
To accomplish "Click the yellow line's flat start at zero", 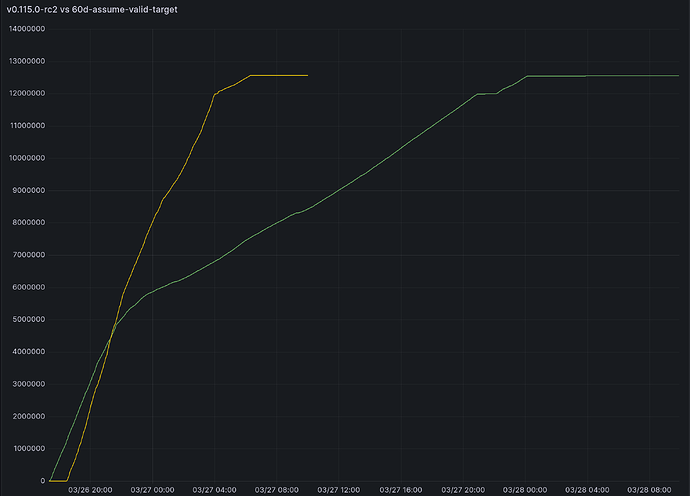I will click(x=58, y=481).
